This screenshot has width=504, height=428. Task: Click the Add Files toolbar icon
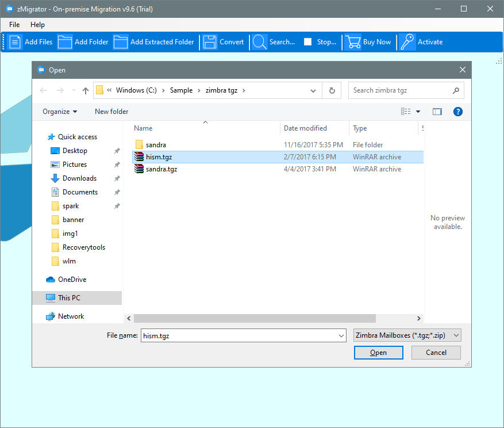tap(15, 42)
